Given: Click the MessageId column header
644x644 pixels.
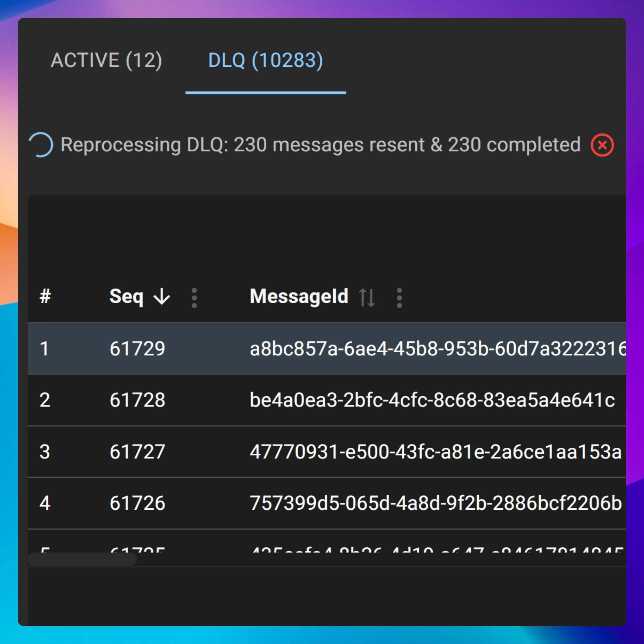Looking at the screenshot, I should click(x=299, y=297).
